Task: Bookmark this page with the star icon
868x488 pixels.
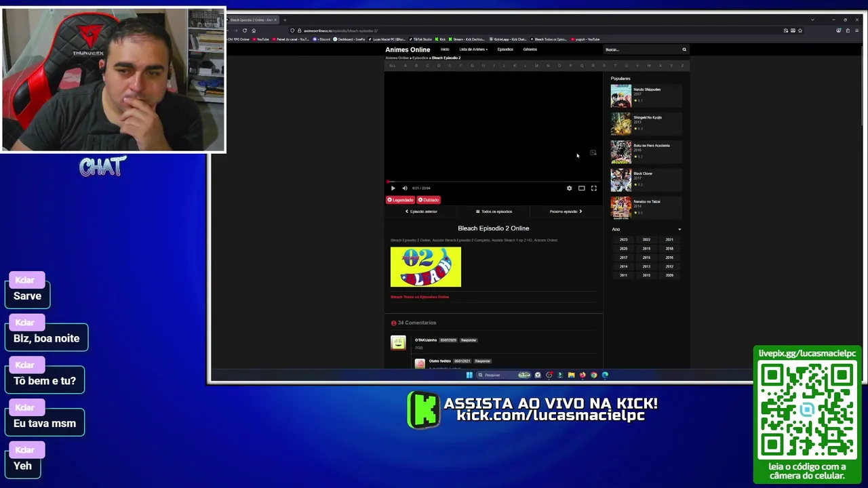Action: pyautogui.click(x=800, y=30)
